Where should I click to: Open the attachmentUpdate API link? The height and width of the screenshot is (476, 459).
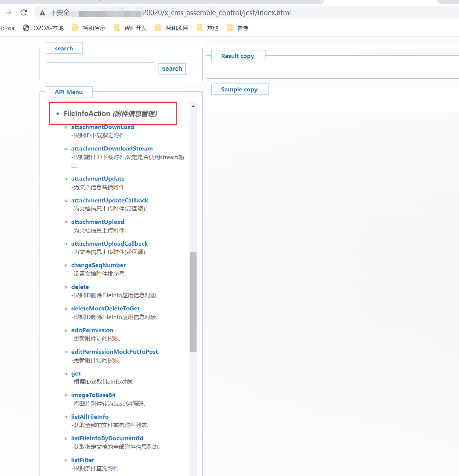click(98, 179)
